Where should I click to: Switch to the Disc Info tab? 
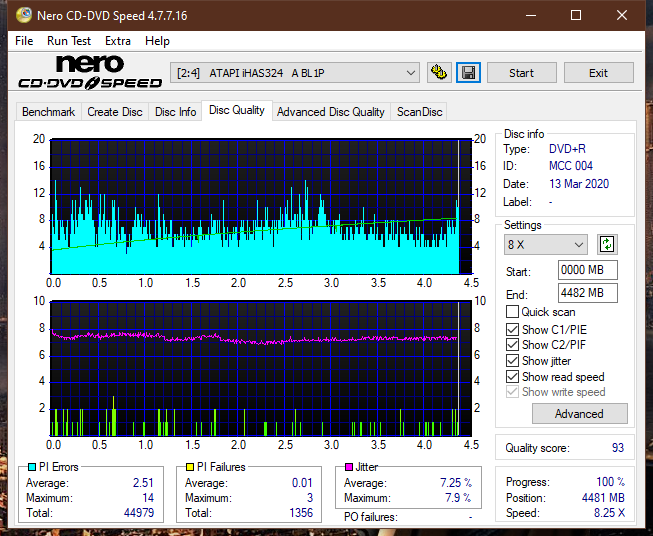pyautogui.click(x=175, y=112)
